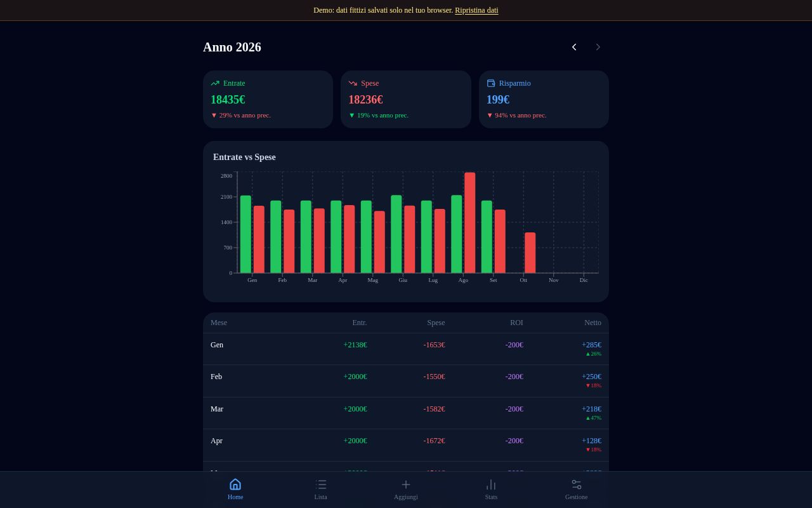The width and height of the screenshot is (812, 508).
Task: Click the Spese trending-down icon
Action: point(353,83)
